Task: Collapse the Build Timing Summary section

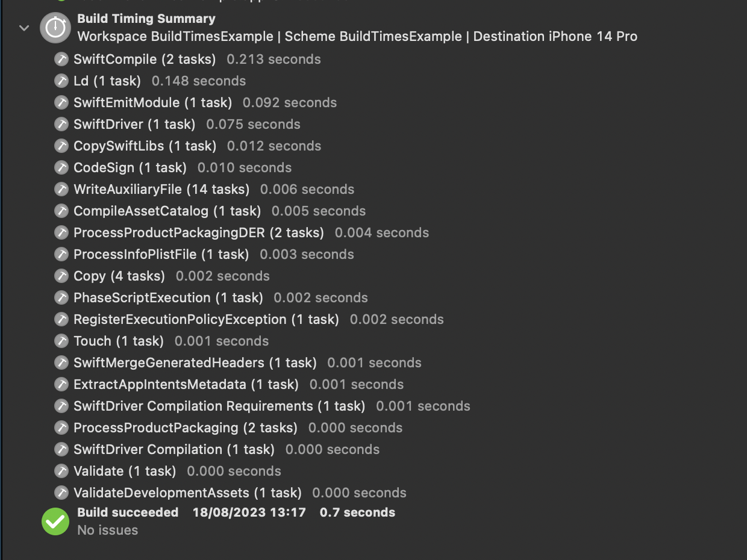Action: coord(24,28)
